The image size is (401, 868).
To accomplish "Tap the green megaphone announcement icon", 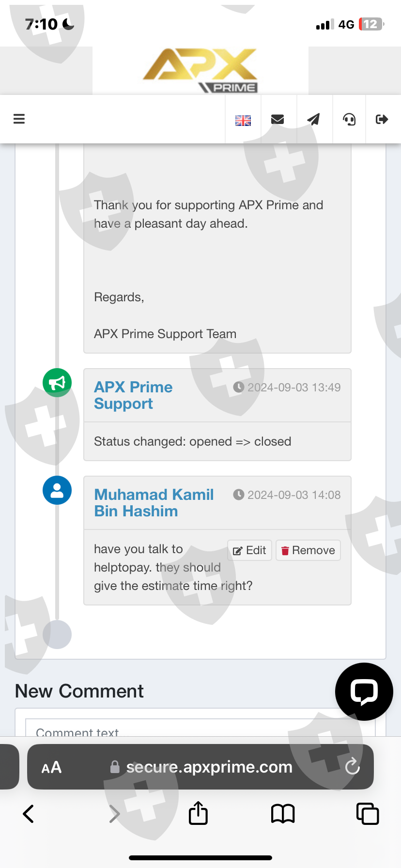I will click(x=57, y=383).
